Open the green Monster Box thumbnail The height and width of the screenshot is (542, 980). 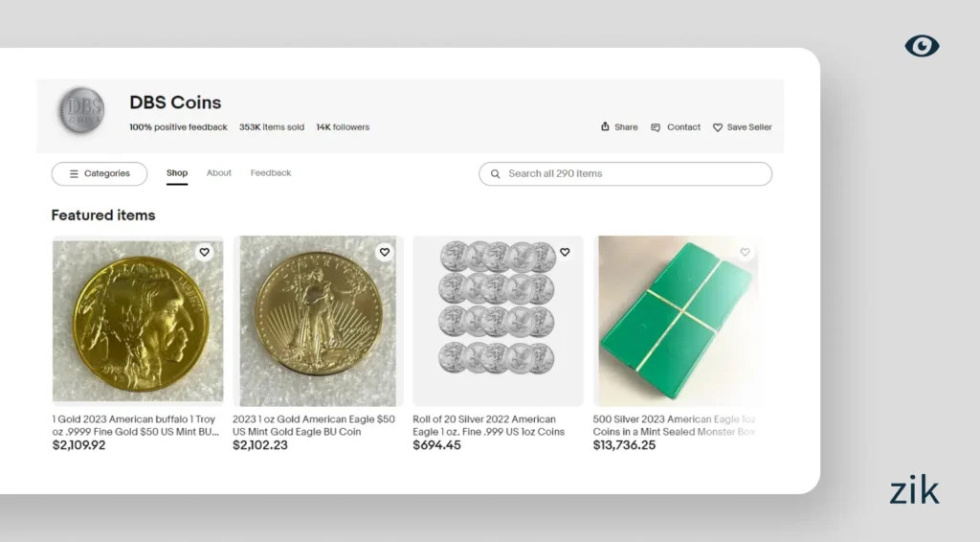tap(677, 321)
